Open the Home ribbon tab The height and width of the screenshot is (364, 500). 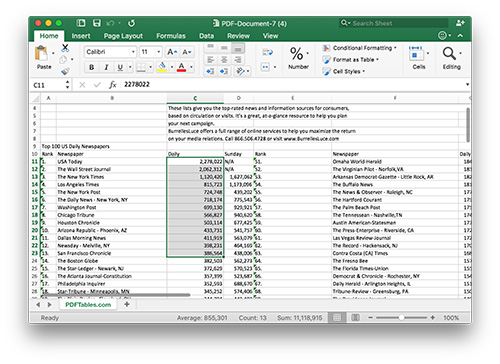click(x=49, y=36)
